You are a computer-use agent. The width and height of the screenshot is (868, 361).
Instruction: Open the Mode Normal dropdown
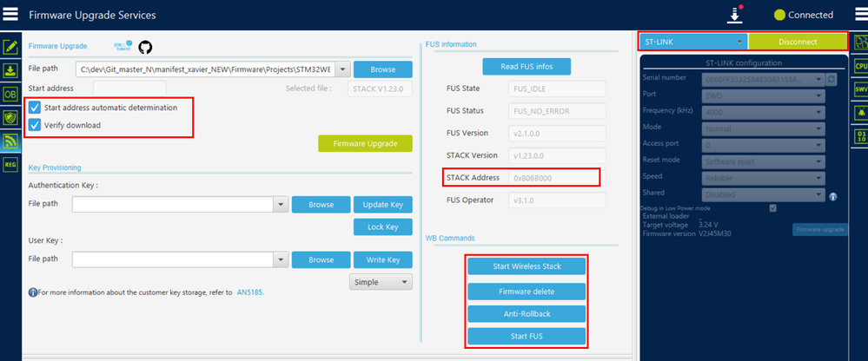(x=764, y=128)
